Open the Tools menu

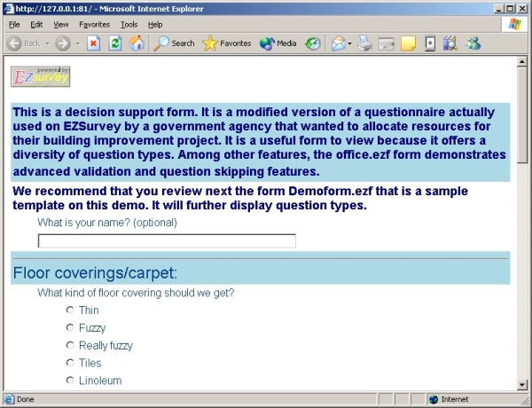[129, 25]
